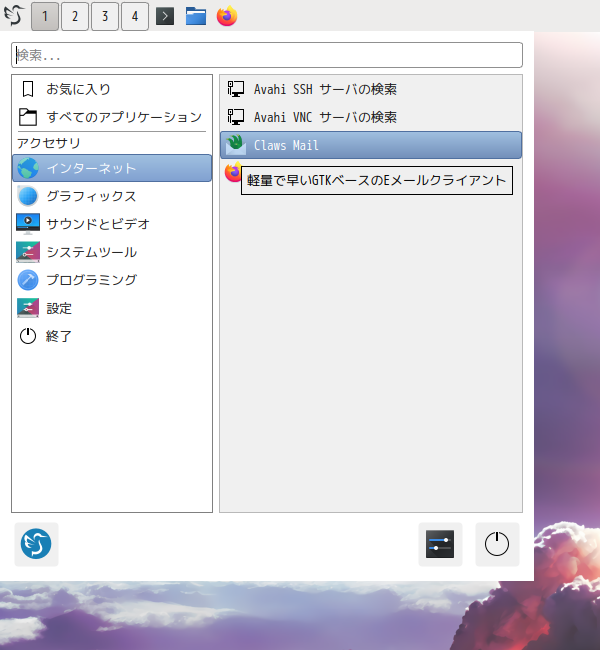Switch to workspace 1
The width and height of the screenshot is (600, 650).
tap(45, 16)
